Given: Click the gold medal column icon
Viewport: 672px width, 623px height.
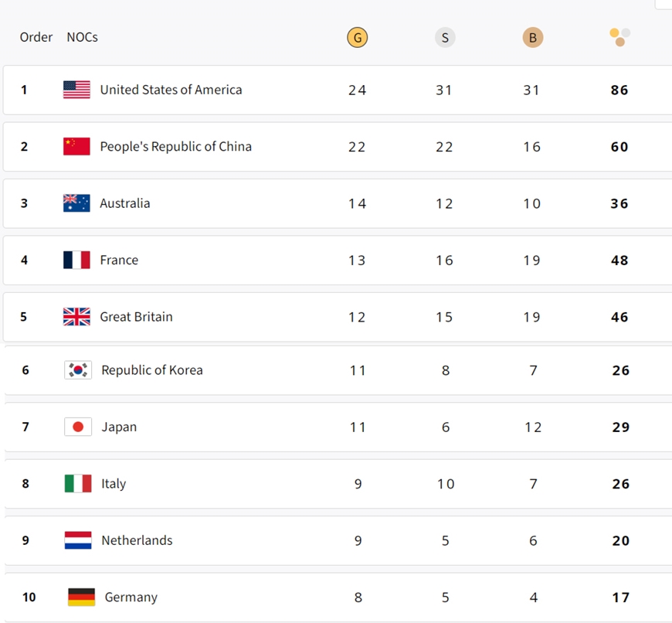Looking at the screenshot, I should click(x=357, y=37).
